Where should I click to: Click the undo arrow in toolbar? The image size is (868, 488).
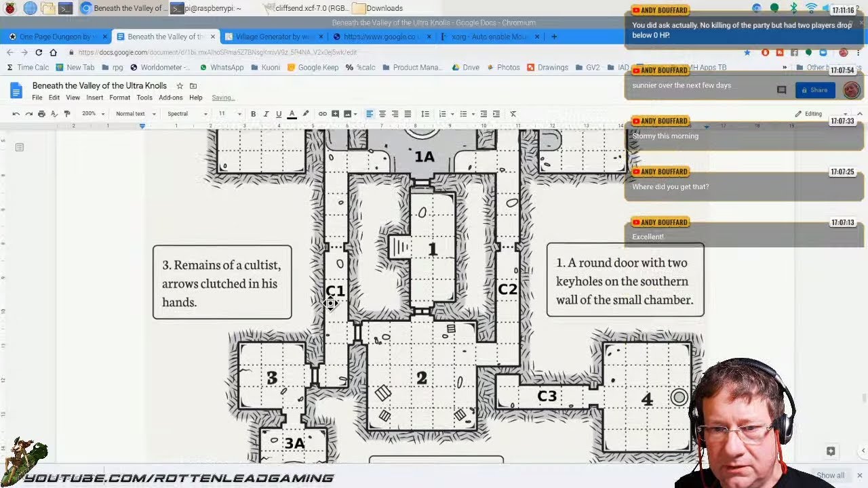(x=16, y=114)
